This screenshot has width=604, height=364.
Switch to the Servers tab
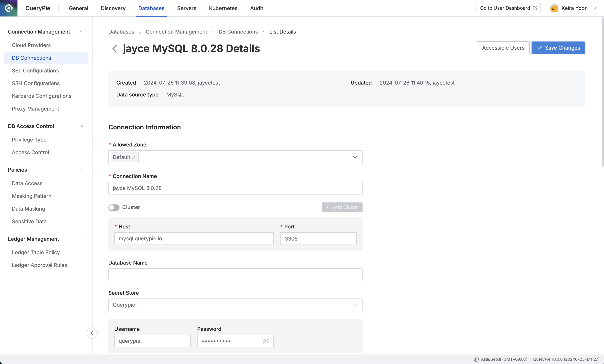(x=187, y=8)
